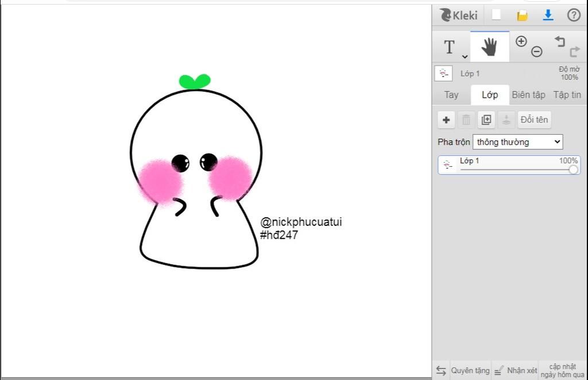Screen dimensions: 588x380
Task: Flip interface side with arrows icon
Action: 441,371
